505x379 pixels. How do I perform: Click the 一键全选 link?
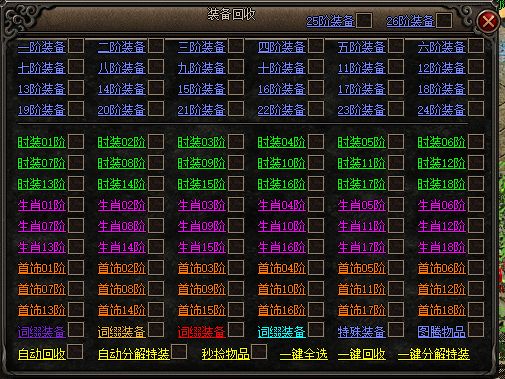[x=304, y=354]
